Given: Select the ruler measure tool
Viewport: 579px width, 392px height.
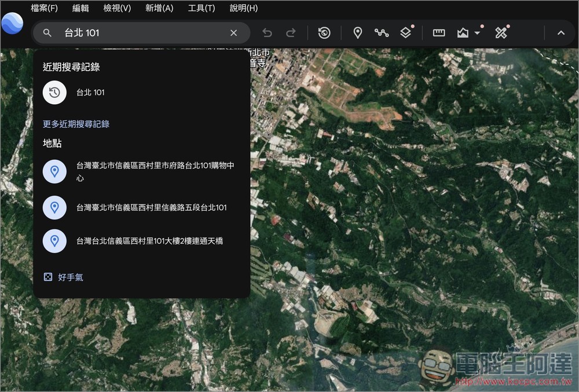Looking at the screenshot, I should pos(439,33).
